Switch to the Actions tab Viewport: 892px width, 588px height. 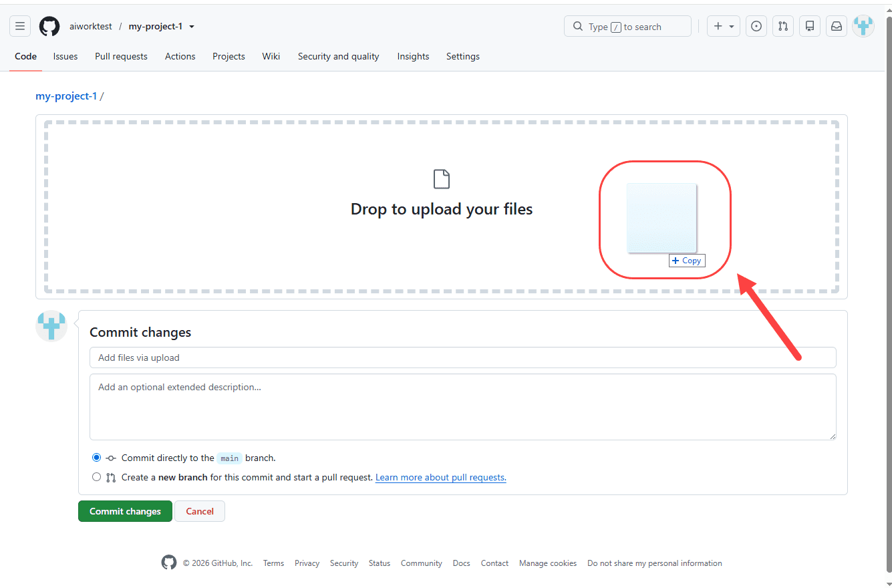pyautogui.click(x=180, y=56)
